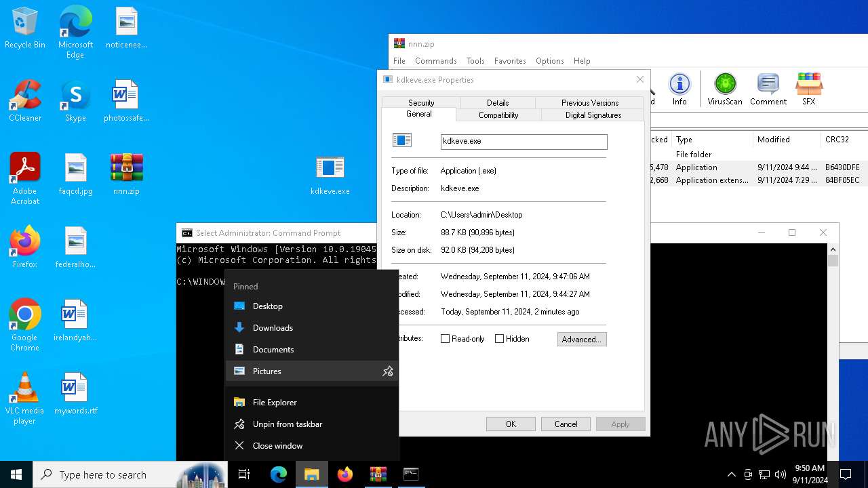Open Task View on the taskbar
868x488 pixels.
click(x=244, y=474)
